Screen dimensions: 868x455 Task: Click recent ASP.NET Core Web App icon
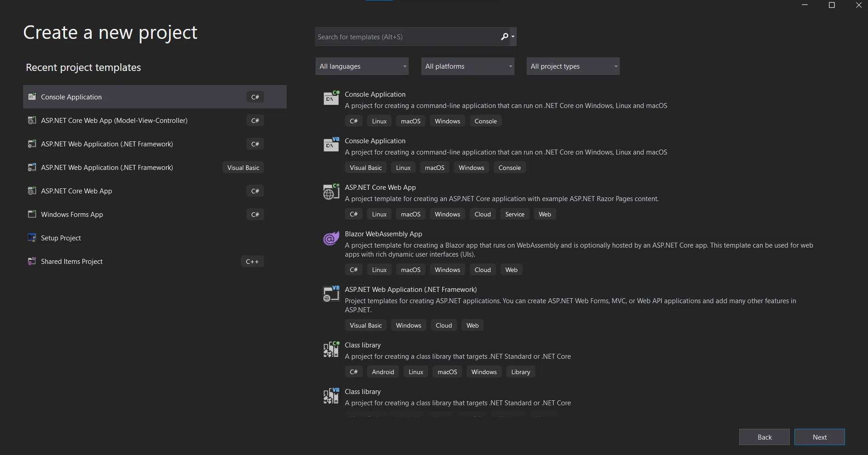pos(32,191)
